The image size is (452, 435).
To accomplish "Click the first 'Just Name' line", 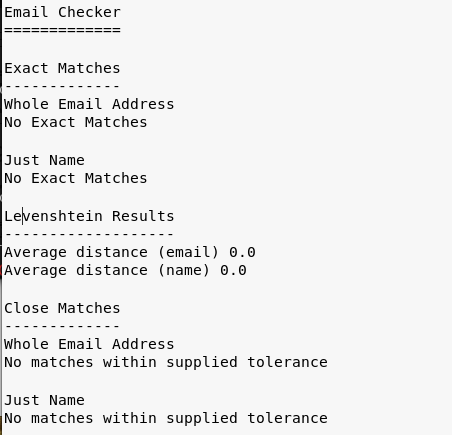I will 44,160.
